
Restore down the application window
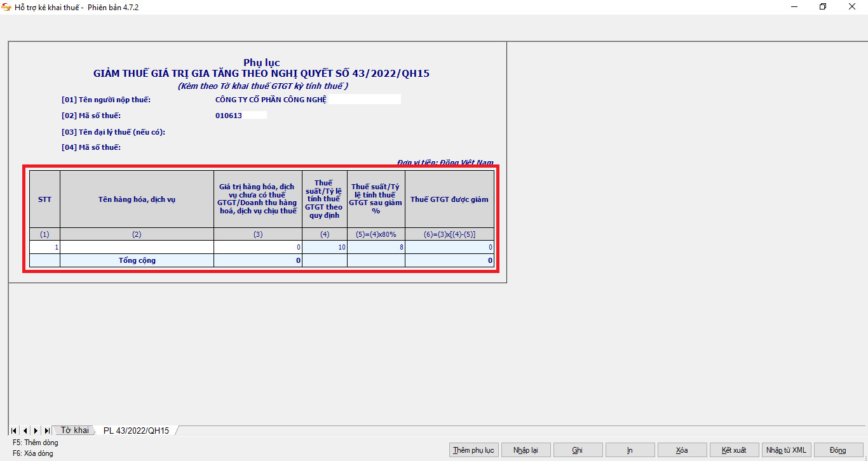coord(823,7)
